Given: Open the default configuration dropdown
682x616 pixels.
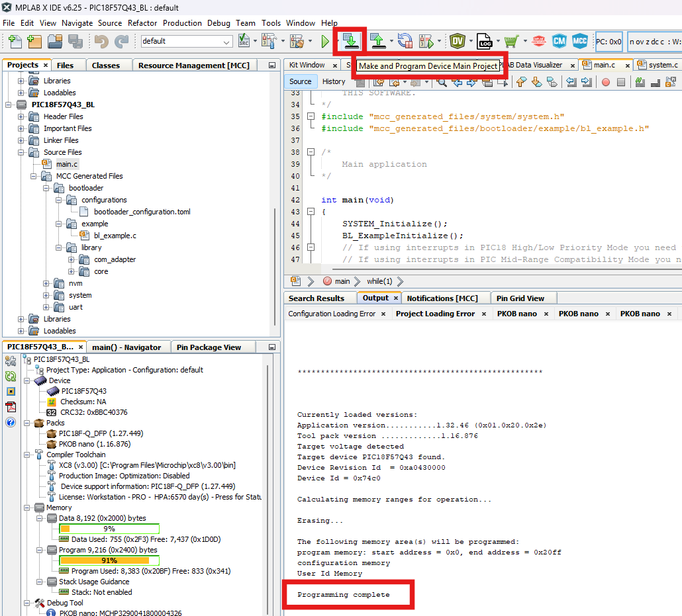Looking at the screenshot, I should tap(227, 42).
